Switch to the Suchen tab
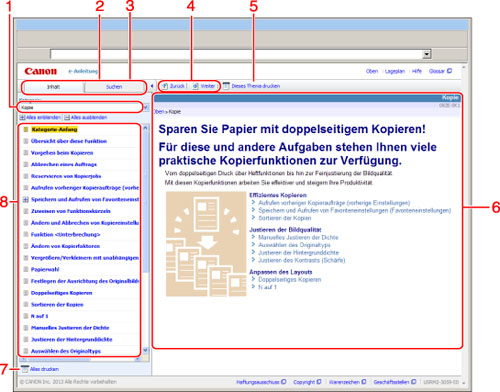The height and width of the screenshot is (392, 500). [114, 87]
